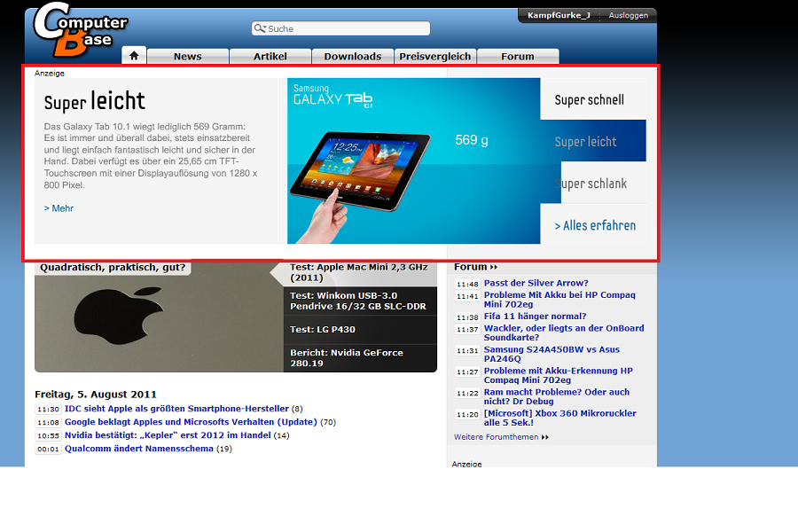
Task: Open the Downloads tab
Action: click(353, 57)
